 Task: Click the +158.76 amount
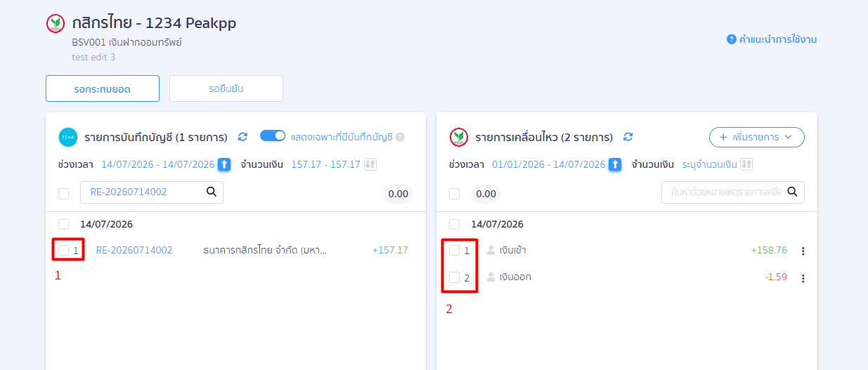coord(769,250)
